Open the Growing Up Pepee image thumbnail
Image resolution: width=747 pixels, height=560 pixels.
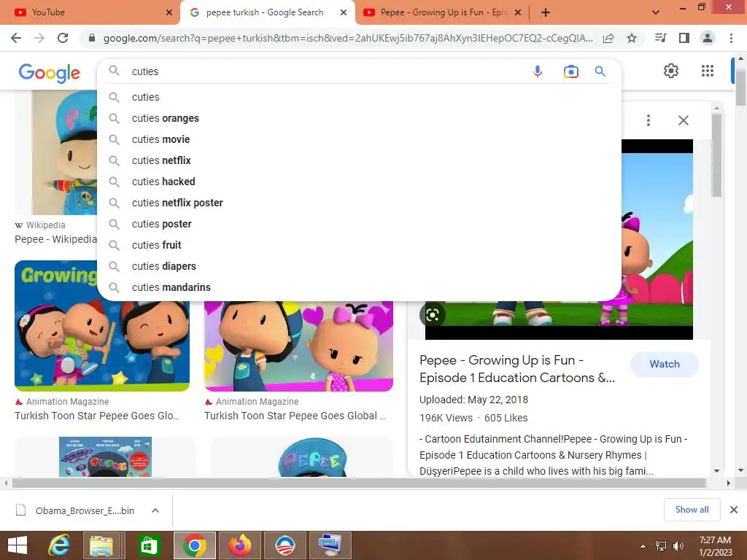[102, 326]
